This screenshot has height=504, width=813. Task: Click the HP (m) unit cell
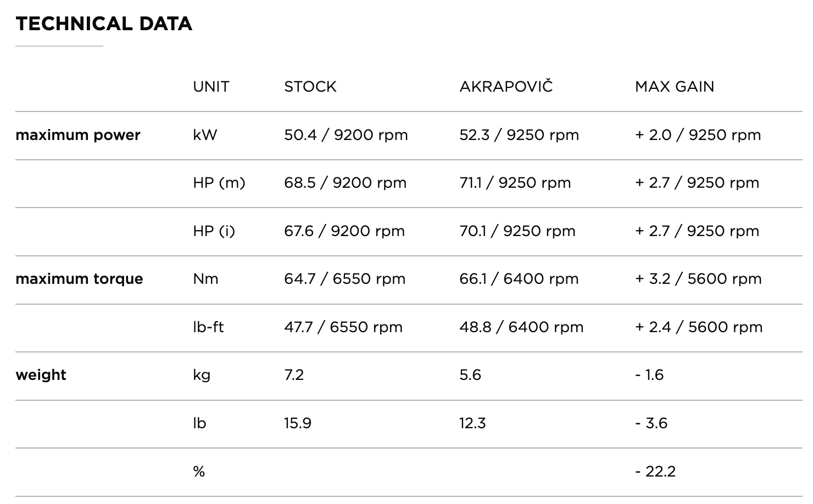coord(219,183)
